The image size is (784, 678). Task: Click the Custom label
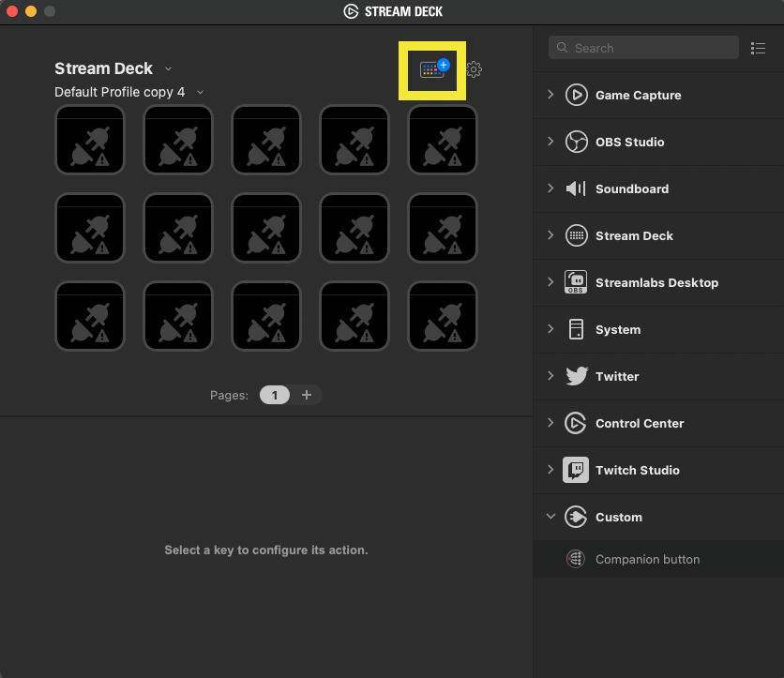click(x=619, y=518)
